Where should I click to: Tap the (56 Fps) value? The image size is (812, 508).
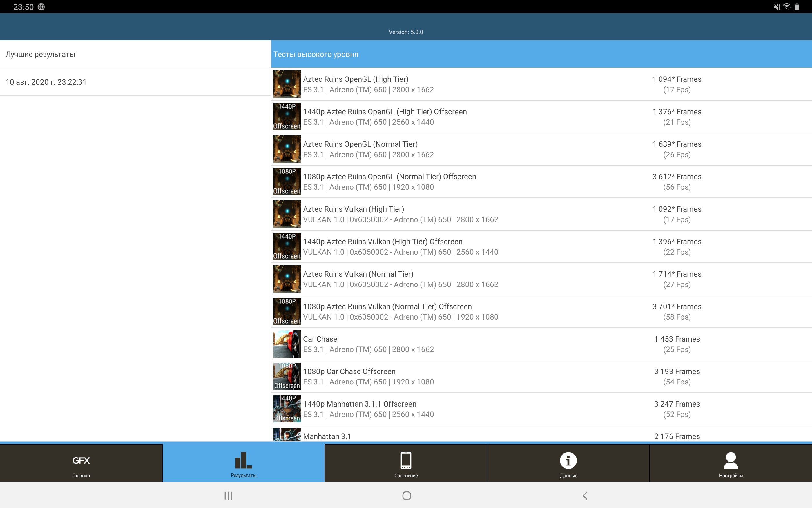pyautogui.click(x=677, y=187)
